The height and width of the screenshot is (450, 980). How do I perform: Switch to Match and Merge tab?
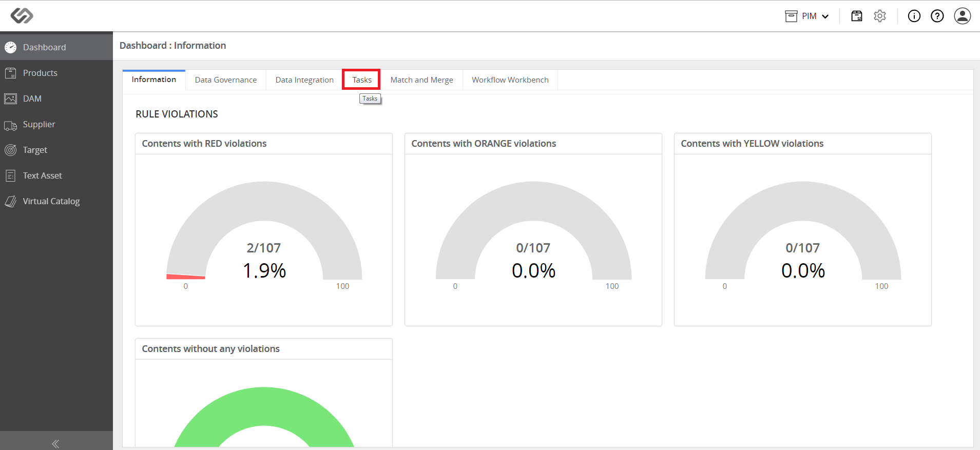[x=421, y=80]
